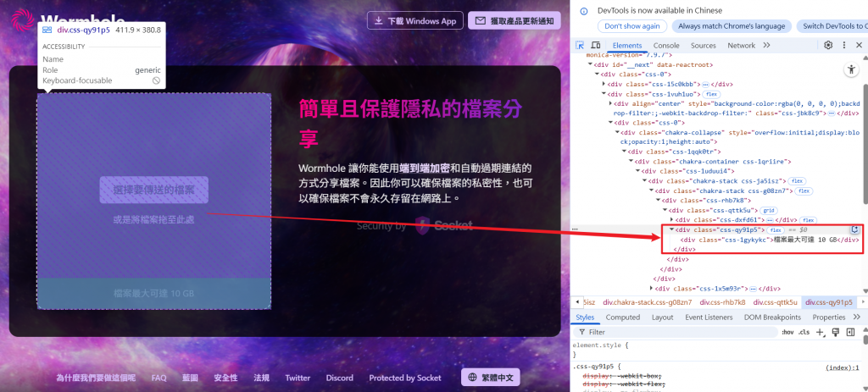
Task: Open the Event Listeners tab
Action: [x=709, y=317]
